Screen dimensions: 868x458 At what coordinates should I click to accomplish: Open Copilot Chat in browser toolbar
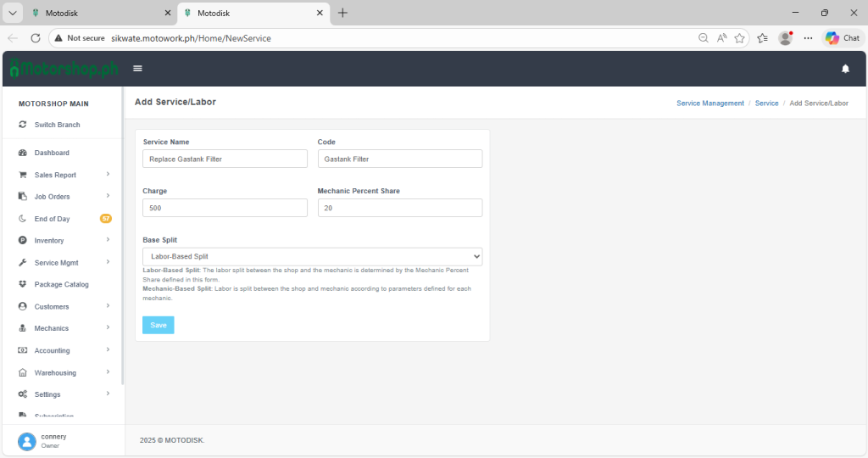[x=843, y=38]
